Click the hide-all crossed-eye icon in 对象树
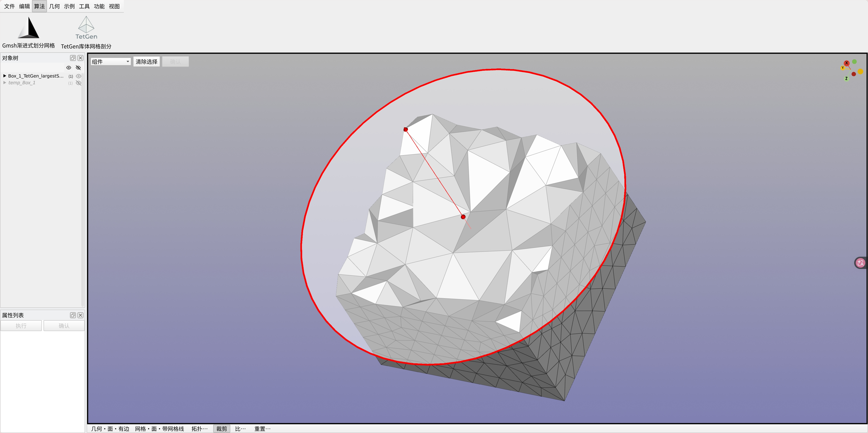This screenshot has height=433, width=868. point(78,68)
